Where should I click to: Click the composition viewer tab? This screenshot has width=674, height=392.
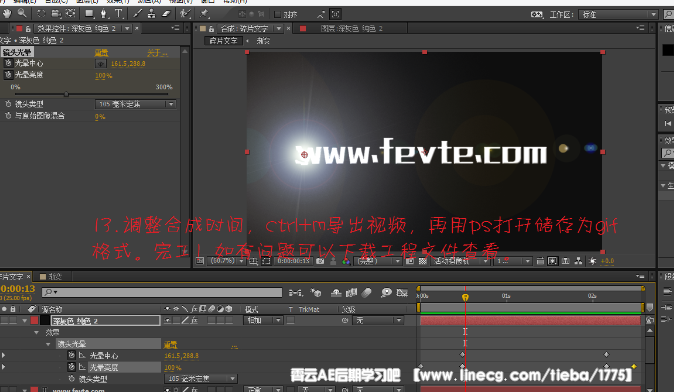coord(244,29)
